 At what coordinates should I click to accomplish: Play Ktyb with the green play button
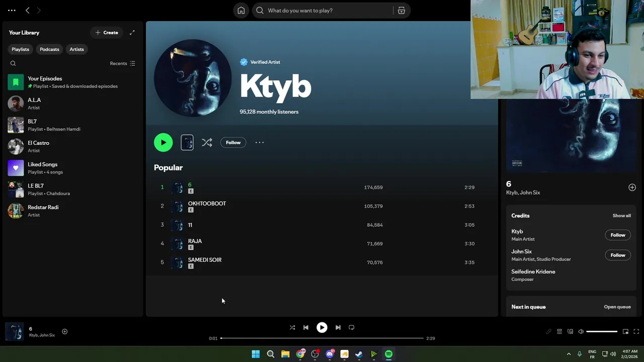163,142
